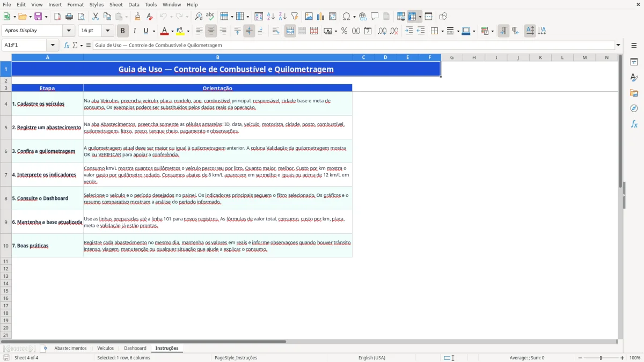Expand the font color dropdown arrow
Image resolution: width=644 pixels, height=362 pixels.
pos(172,31)
